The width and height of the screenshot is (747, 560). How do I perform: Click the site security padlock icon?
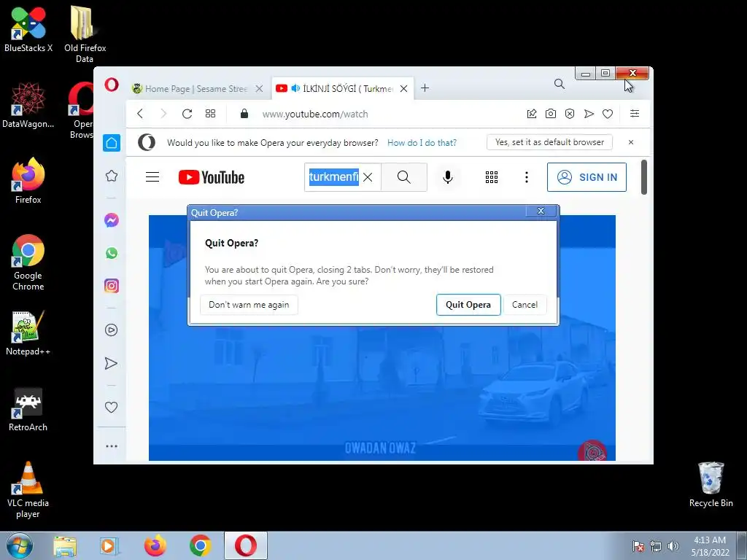[244, 114]
